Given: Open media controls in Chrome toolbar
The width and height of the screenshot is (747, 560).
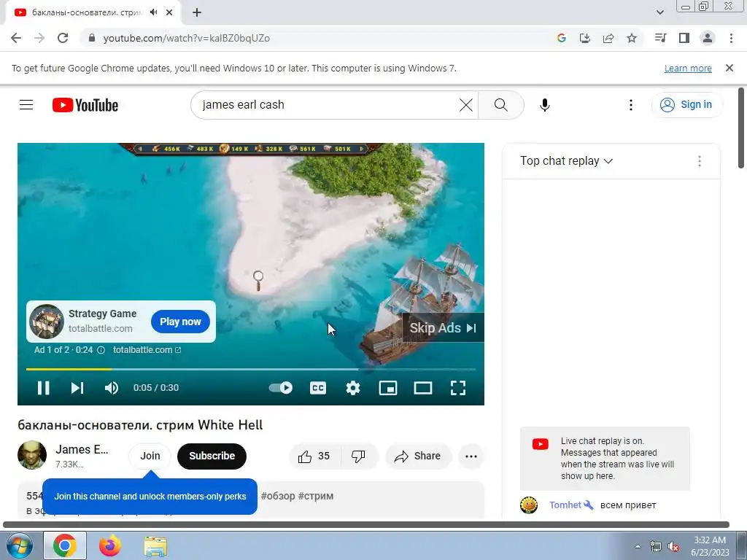Looking at the screenshot, I should coord(660,38).
